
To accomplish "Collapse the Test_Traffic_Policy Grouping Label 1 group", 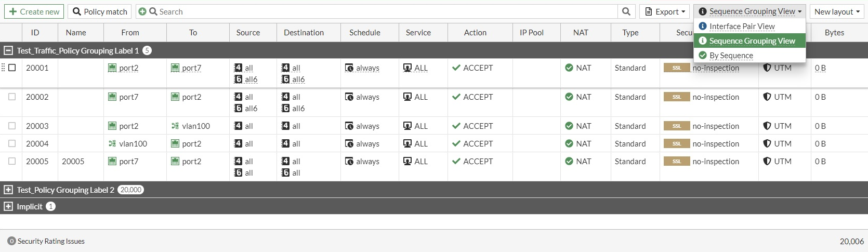I will click(8, 50).
